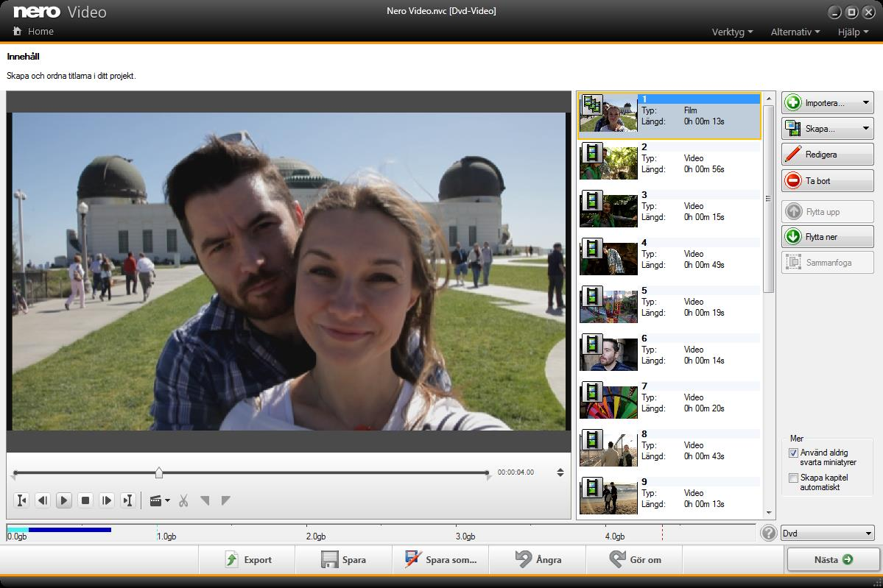Screen dimensions: 883x588
Task: Open the Skapa dropdown arrow
Action: coord(865,128)
